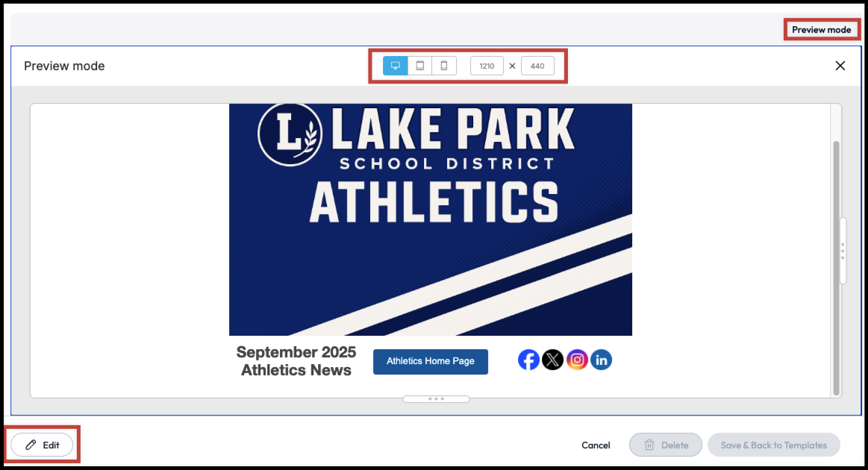Click the Cancel link
The width and height of the screenshot is (868, 470).
(596, 445)
